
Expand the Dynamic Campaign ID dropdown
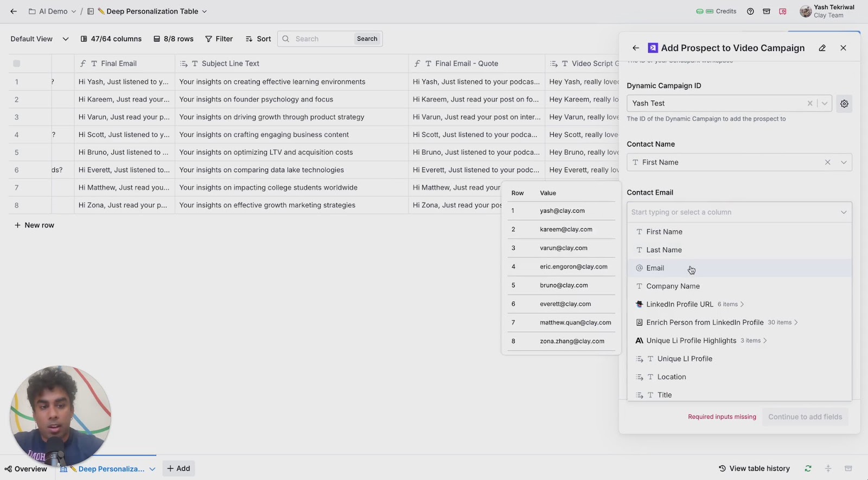[825, 103]
